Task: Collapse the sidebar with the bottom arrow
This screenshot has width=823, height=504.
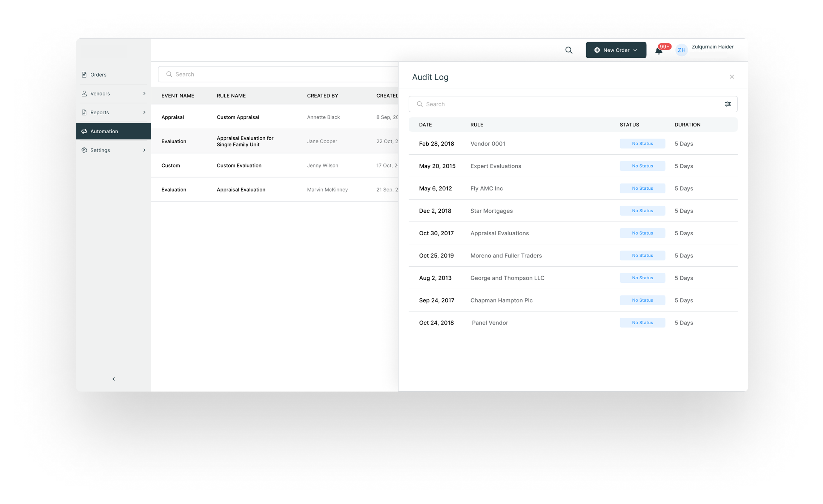Action: click(x=114, y=379)
